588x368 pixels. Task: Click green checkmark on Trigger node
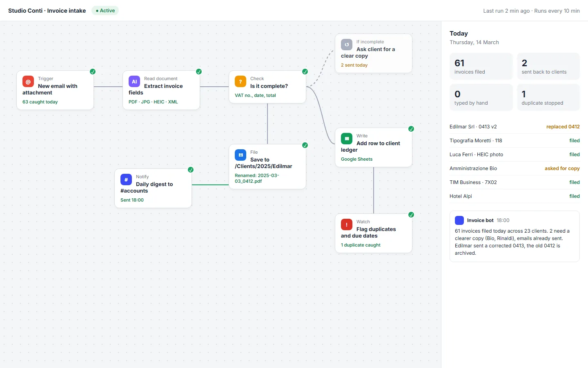click(x=93, y=72)
